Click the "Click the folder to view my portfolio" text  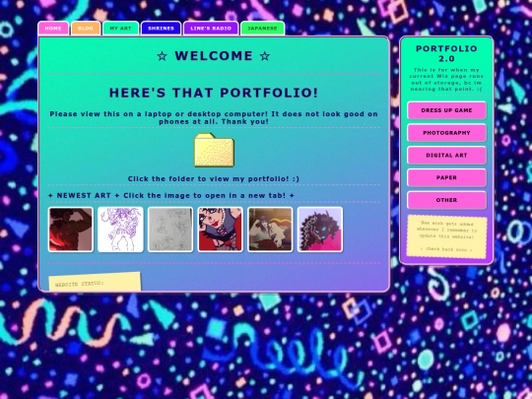click(x=214, y=178)
